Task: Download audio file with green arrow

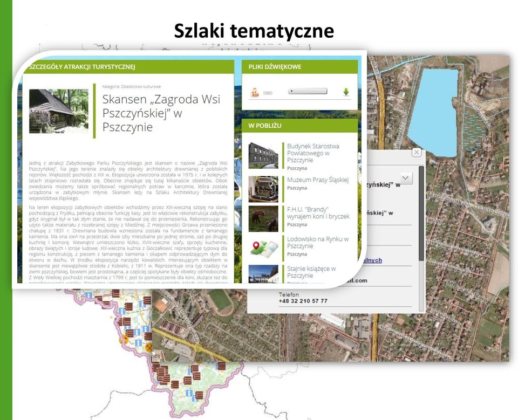Action: point(346,92)
